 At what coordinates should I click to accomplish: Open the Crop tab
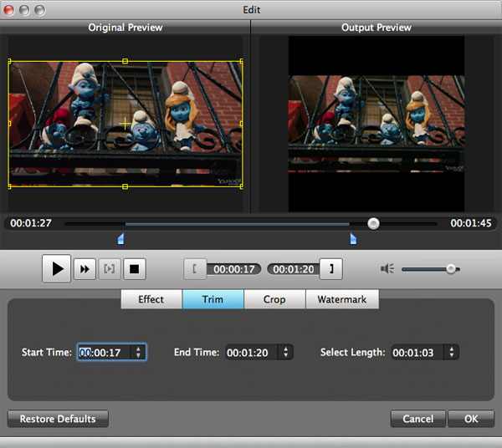(274, 299)
